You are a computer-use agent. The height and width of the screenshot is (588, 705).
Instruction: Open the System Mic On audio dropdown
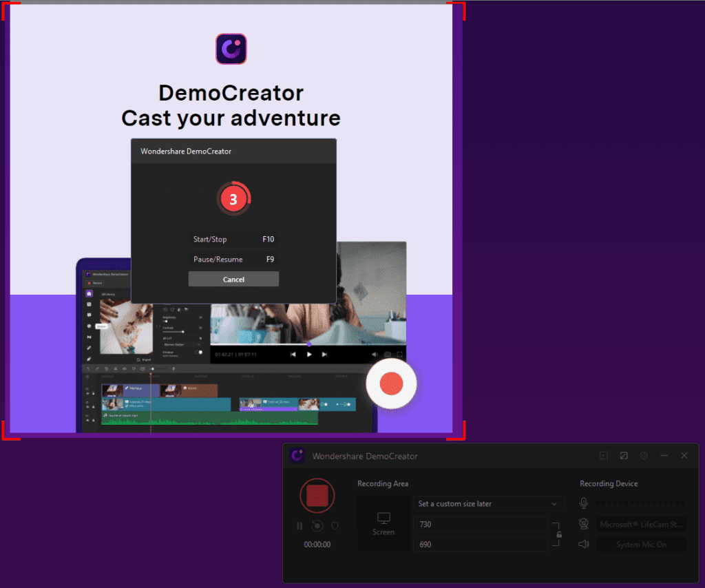pyautogui.click(x=641, y=545)
